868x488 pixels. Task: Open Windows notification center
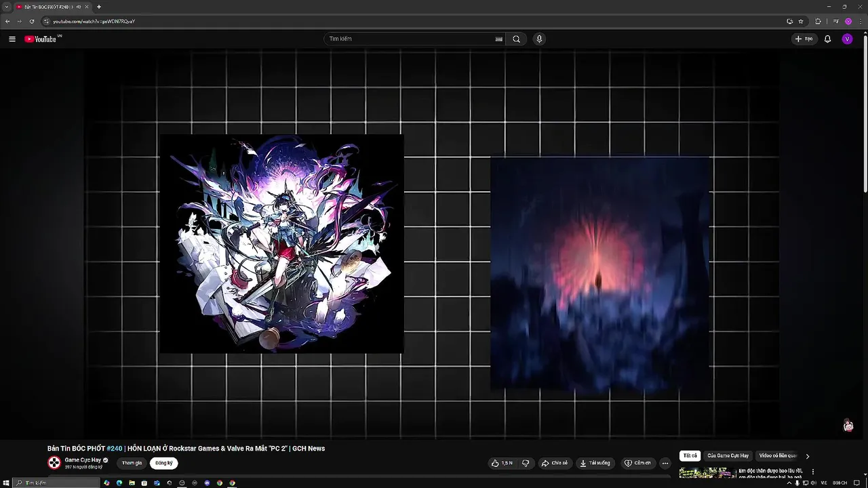point(856,483)
